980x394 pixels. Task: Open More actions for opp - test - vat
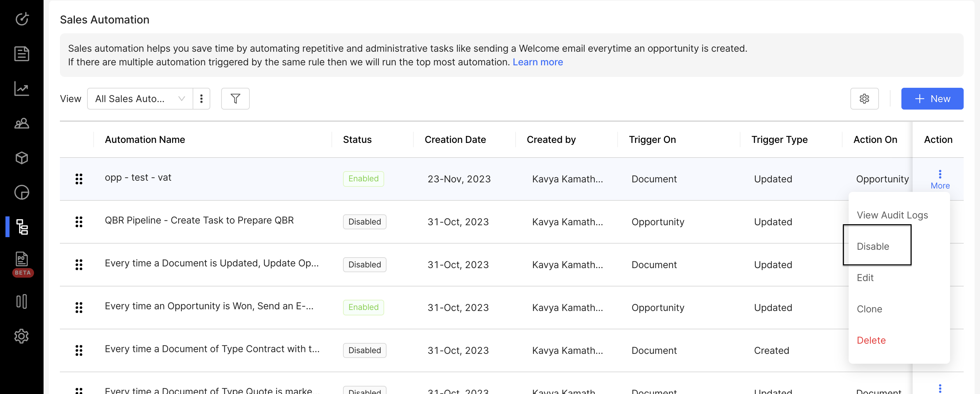pos(940,179)
